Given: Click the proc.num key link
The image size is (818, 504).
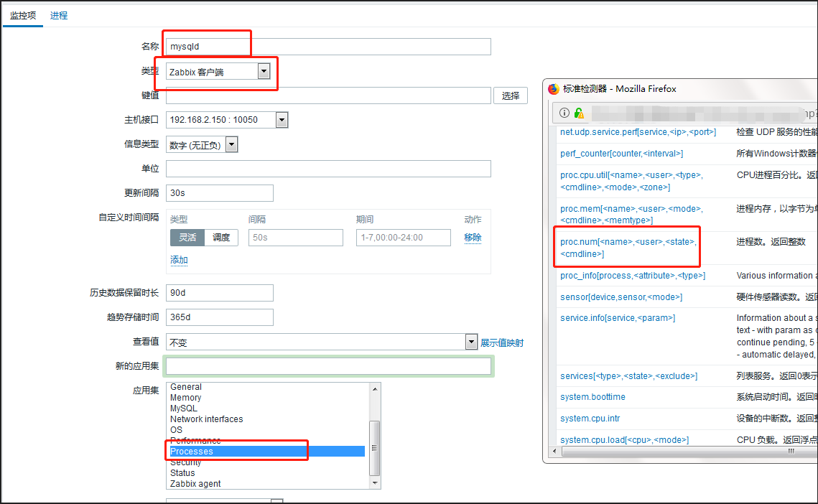Looking at the screenshot, I should coord(628,248).
